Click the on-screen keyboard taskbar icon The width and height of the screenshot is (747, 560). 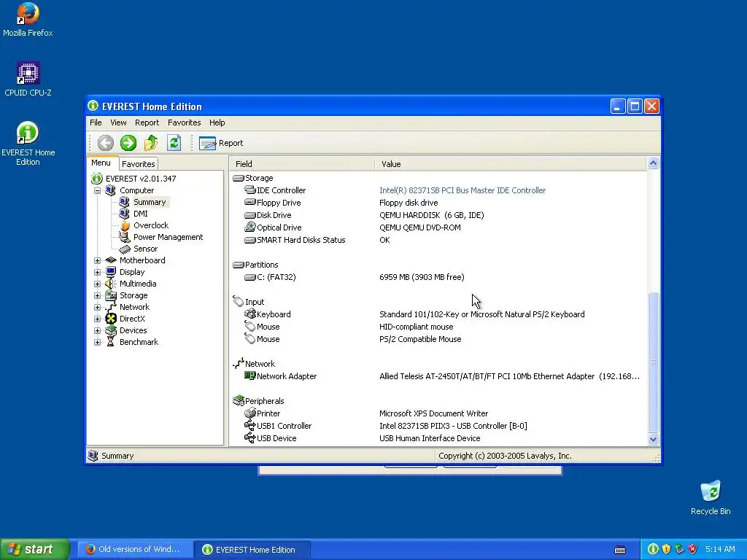pos(620,550)
